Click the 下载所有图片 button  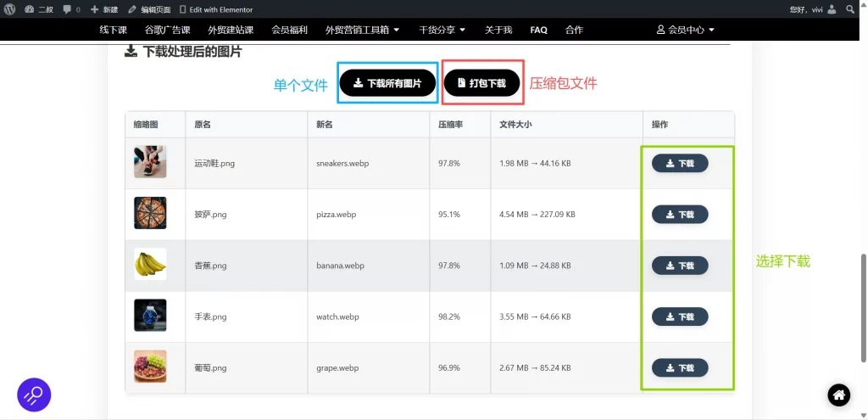[387, 83]
